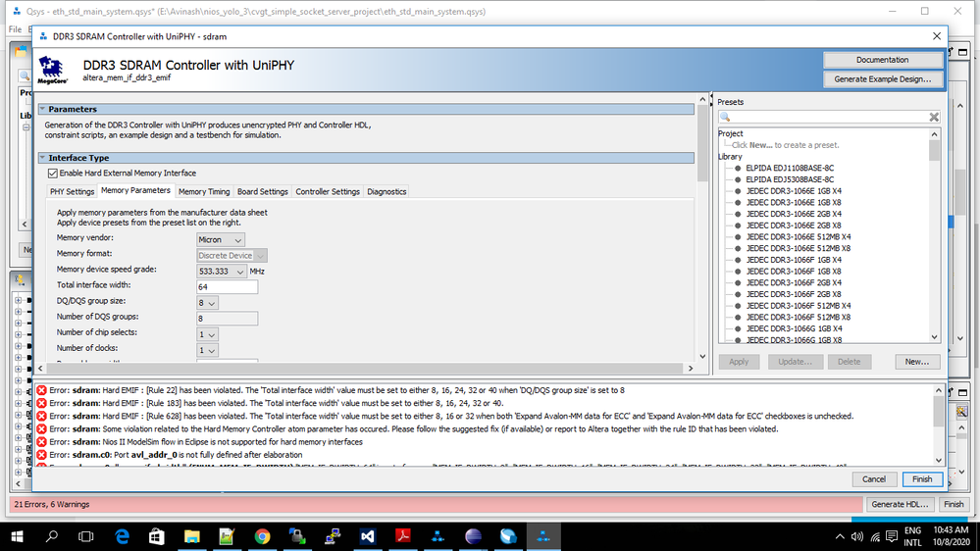Click the Documentation button
Viewport: 980px width, 551px height.
coord(883,60)
